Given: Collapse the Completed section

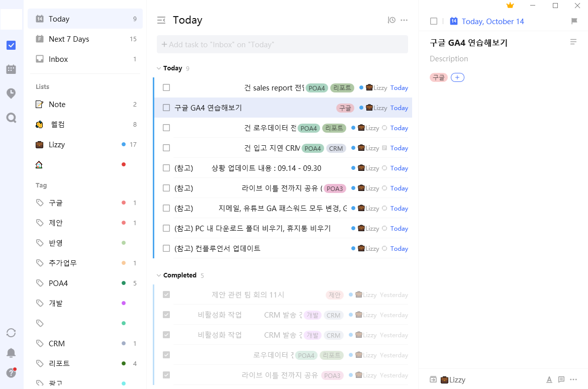Looking at the screenshot, I should [159, 275].
